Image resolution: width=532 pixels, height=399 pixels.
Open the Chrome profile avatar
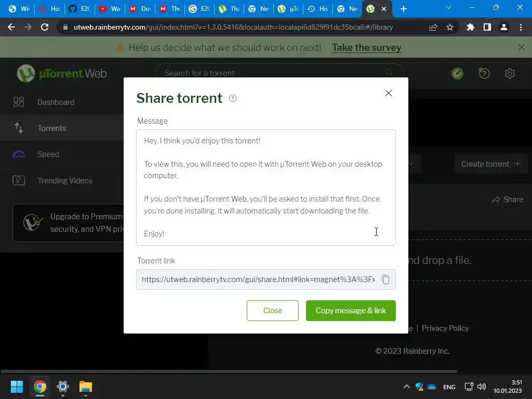tap(504, 27)
